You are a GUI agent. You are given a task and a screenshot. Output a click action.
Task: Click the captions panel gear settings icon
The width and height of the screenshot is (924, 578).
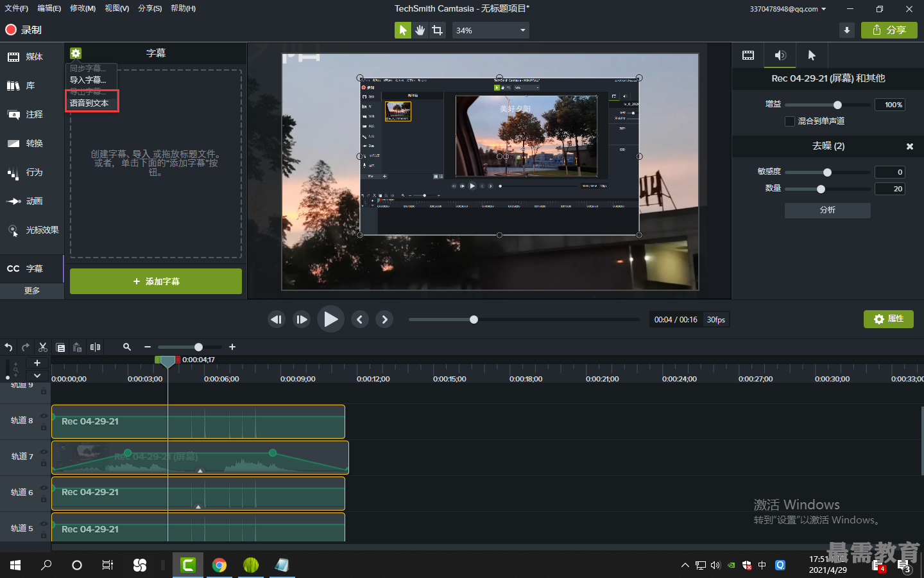76,53
